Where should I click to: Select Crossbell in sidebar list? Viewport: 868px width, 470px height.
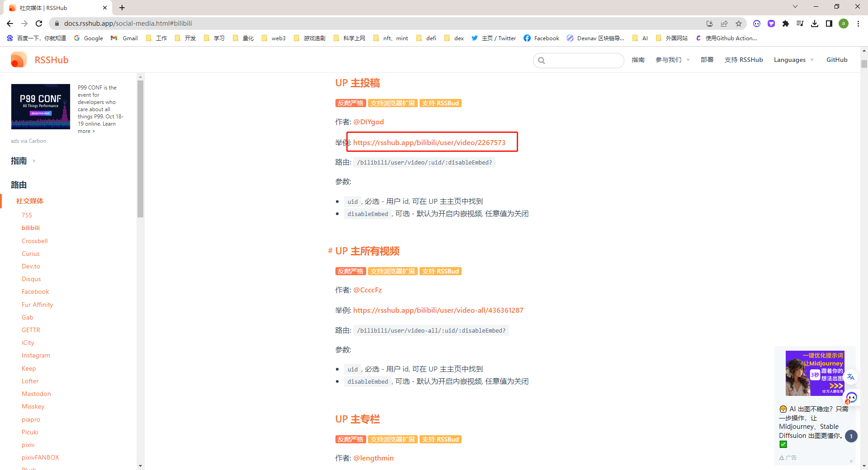click(x=35, y=241)
